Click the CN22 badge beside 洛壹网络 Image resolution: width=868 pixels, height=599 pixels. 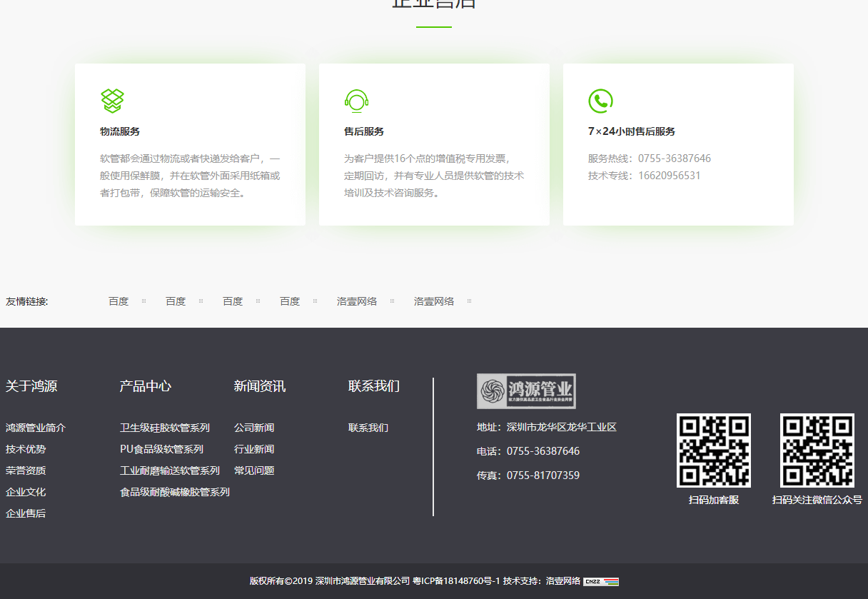click(602, 581)
